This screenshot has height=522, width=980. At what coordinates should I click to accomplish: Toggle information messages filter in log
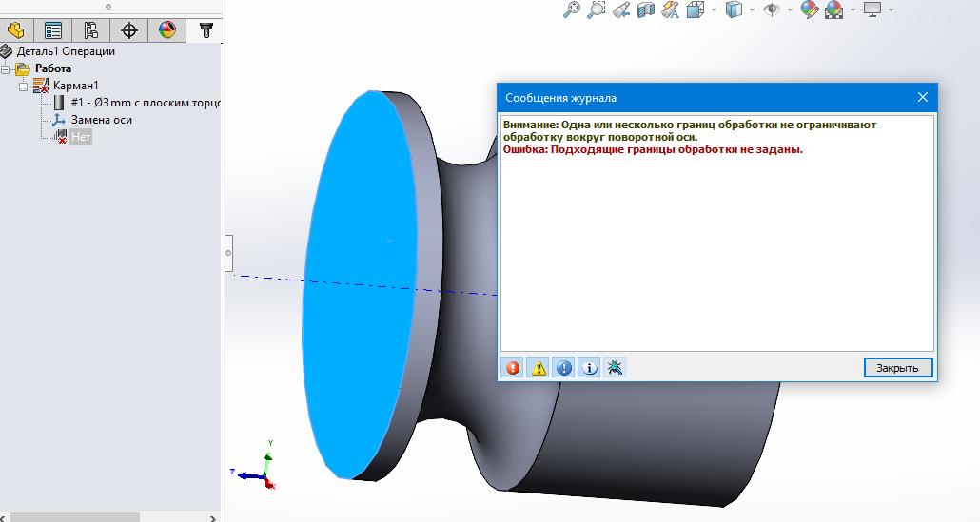point(589,368)
